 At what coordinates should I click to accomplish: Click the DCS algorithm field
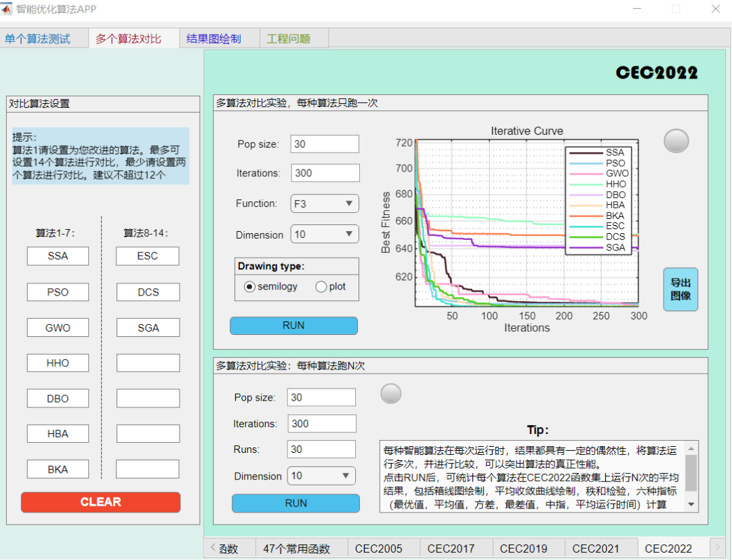148,292
